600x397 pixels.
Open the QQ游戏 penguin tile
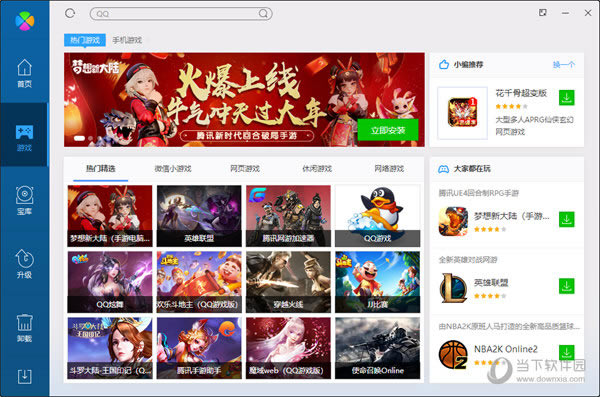pos(377,216)
